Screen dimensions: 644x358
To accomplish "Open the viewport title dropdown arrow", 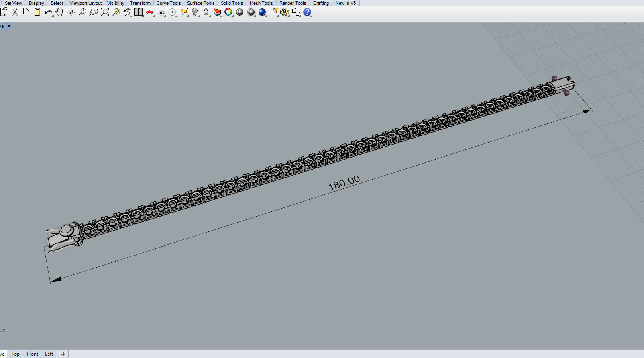I will (x=9, y=26).
